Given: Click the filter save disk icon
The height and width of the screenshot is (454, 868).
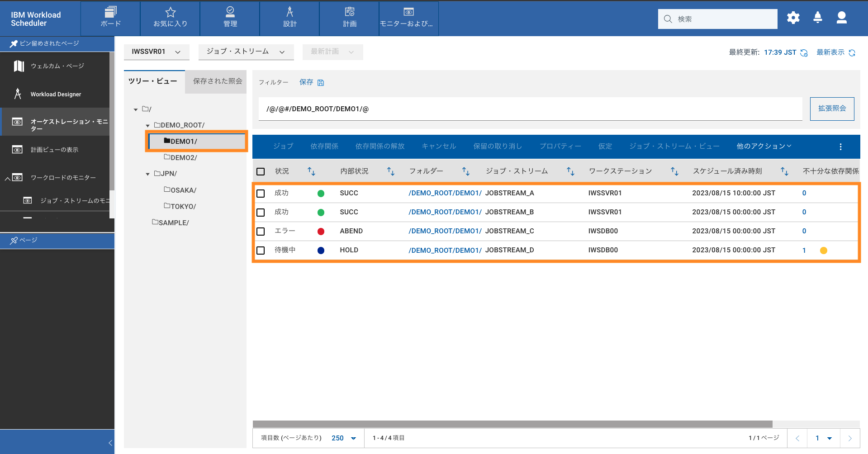Looking at the screenshot, I should (321, 83).
